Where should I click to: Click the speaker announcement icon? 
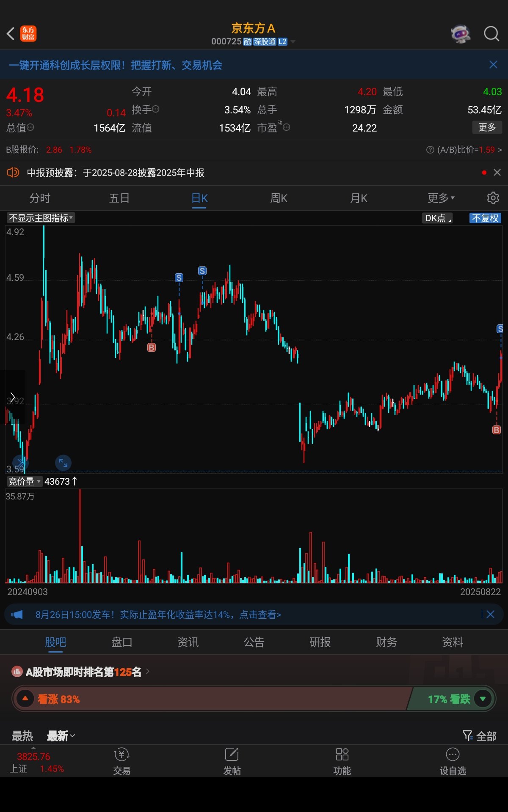tap(13, 173)
